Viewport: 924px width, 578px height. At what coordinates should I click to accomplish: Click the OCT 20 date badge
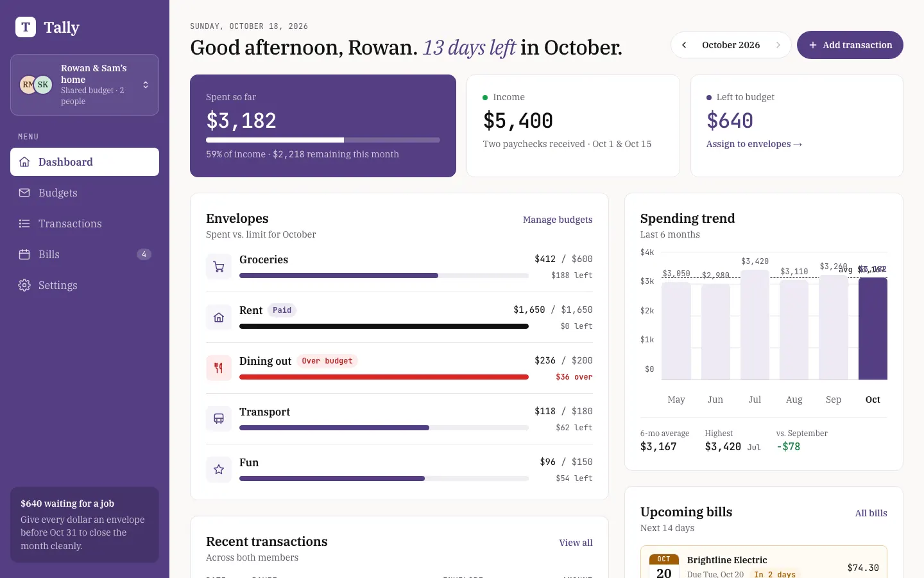pos(664,566)
